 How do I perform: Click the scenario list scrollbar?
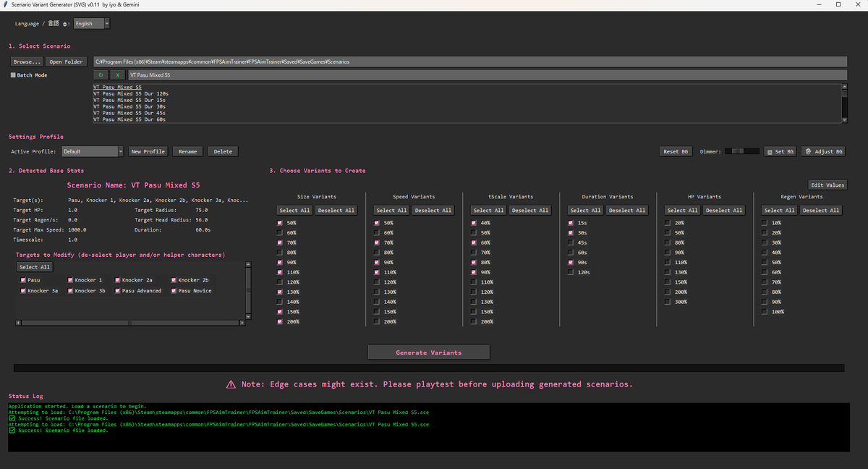843,103
